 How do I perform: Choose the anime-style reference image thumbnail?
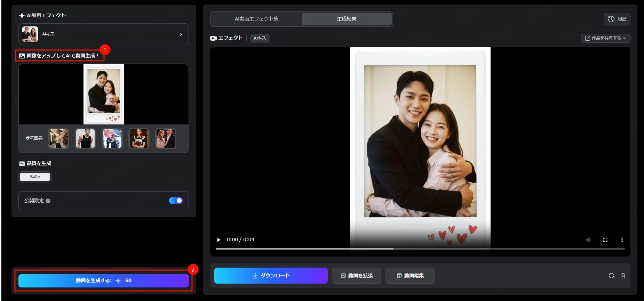point(112,138)
